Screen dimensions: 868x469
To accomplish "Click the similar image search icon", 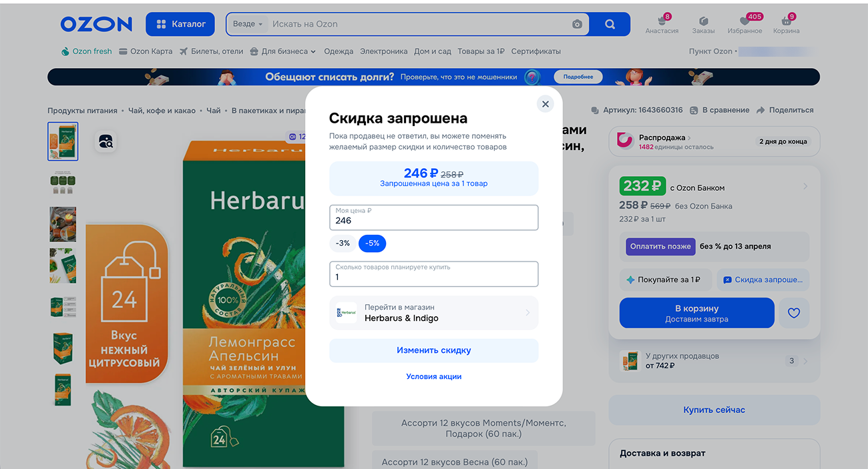I will click(x=105, y=141).
